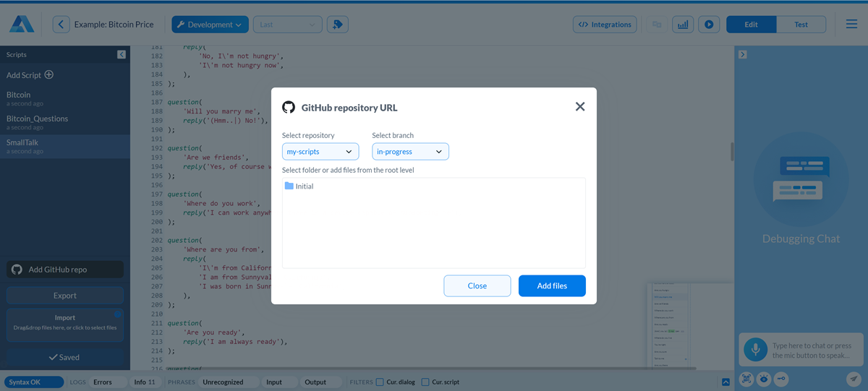Click the microphone button in chat
Image resolution: width=868 pixels, height=391 pixels.
755,350
